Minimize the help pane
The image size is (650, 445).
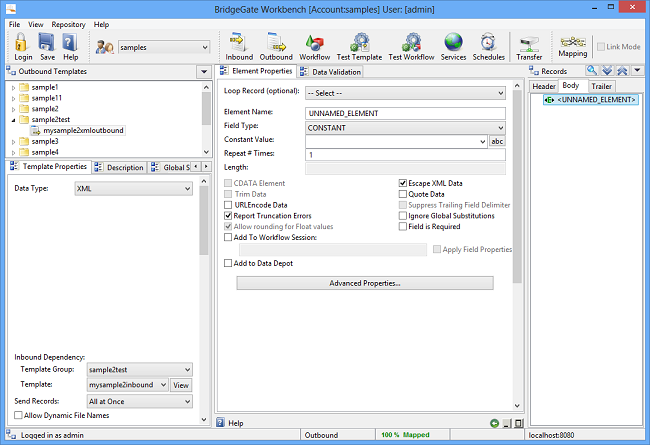[x=507, y=423]
